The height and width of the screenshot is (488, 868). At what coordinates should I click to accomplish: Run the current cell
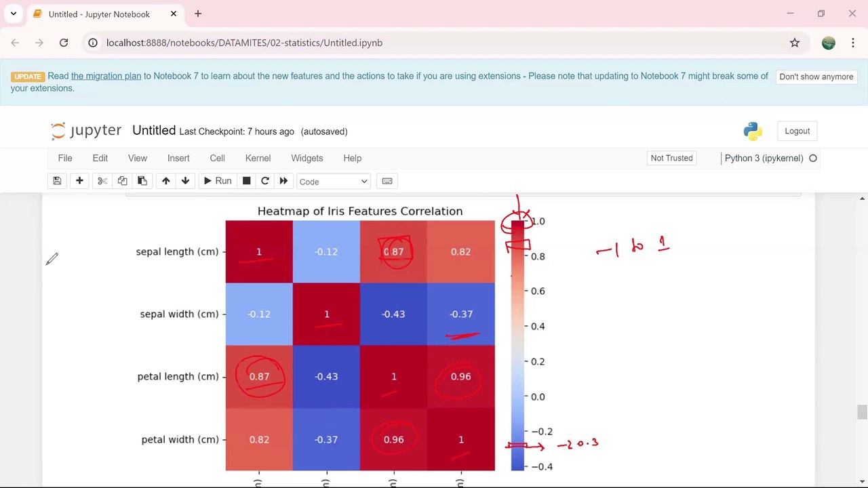click(218, 181)
